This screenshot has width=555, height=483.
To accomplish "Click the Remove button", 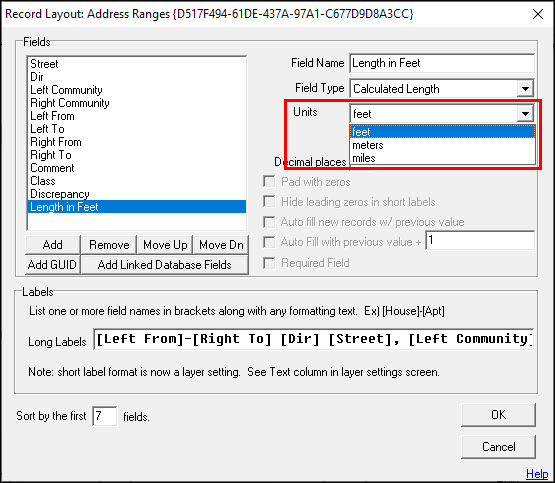I will pos(109,245).
